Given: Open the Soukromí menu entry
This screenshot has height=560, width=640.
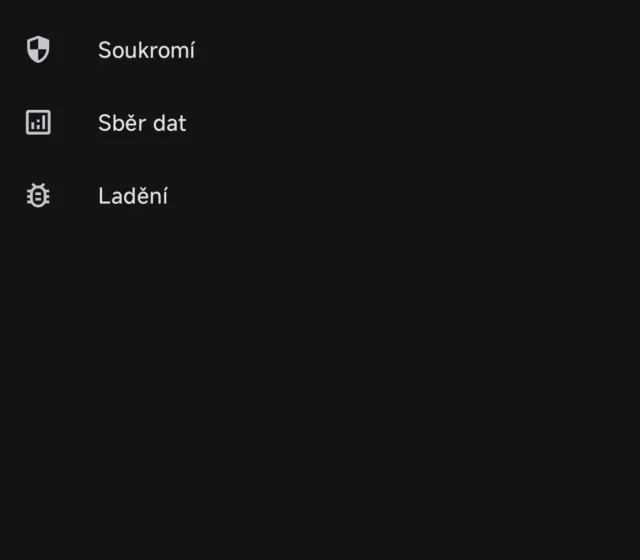Looking at the screenshot, I should 146,50.
